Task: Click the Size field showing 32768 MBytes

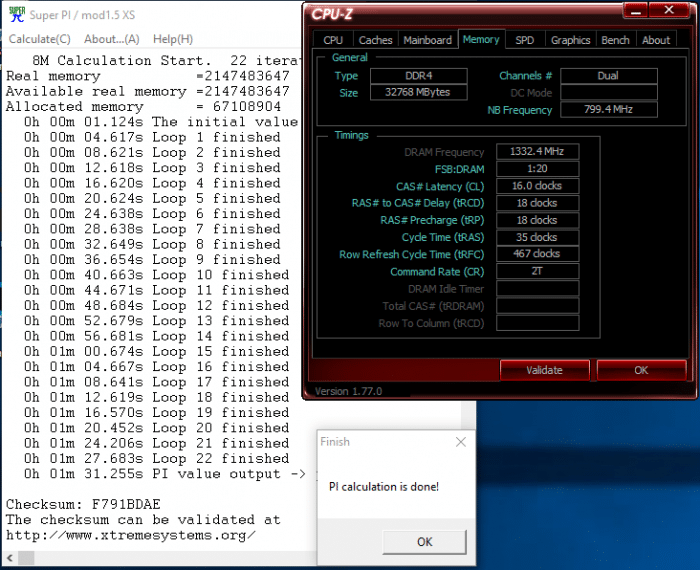Action: 419,92
